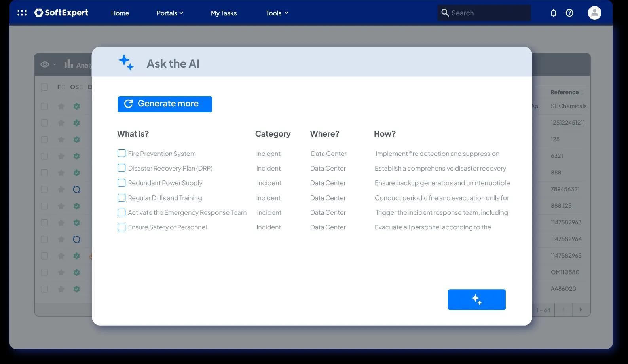Expand the arrow beside the eye icon
628x364 pixels.
[x=55, y=64]
